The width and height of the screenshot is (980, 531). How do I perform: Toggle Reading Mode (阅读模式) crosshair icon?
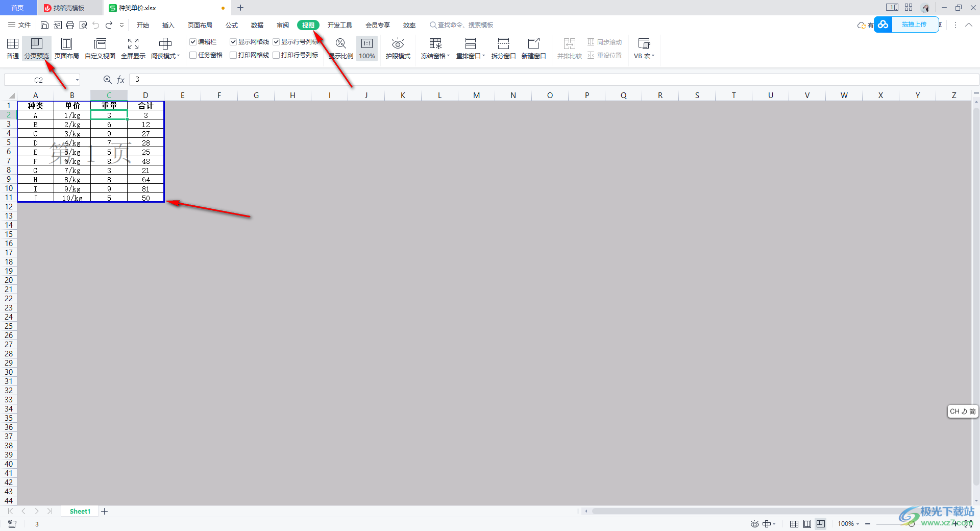pyautogui.click(x=165, y=44)
